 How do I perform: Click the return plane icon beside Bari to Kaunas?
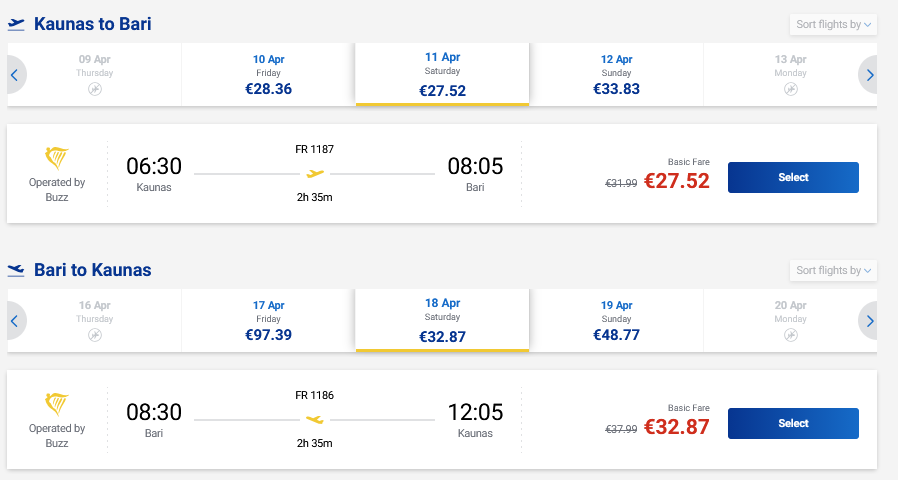pos(16,270)
